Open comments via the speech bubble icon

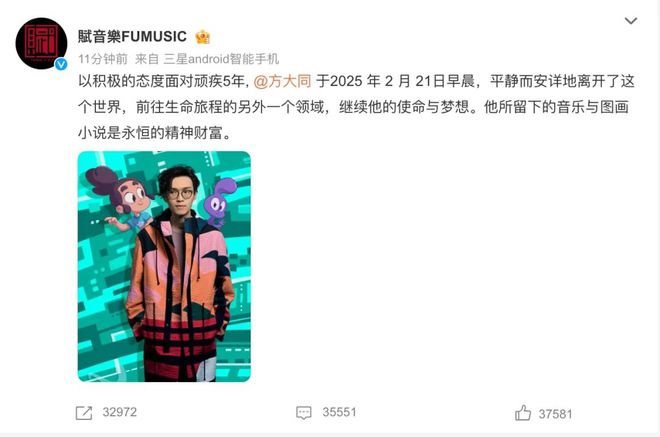pyautogui.click(x=303, y=413)
